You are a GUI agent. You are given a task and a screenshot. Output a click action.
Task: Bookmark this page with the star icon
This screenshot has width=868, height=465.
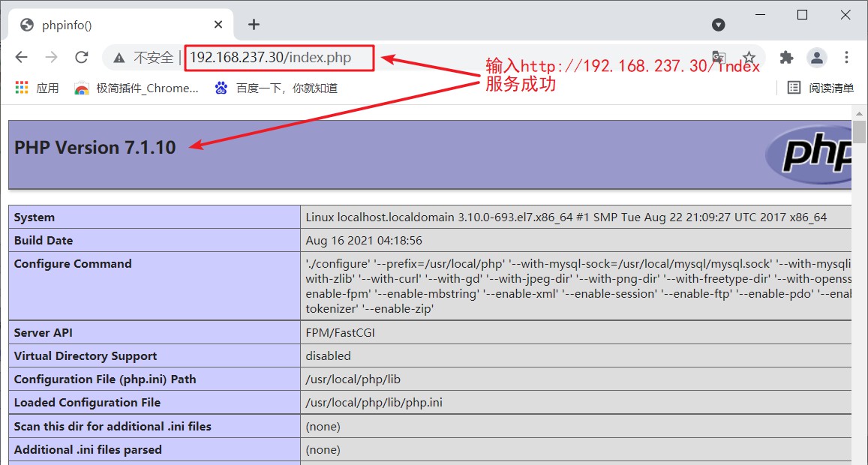coord(749,57)
